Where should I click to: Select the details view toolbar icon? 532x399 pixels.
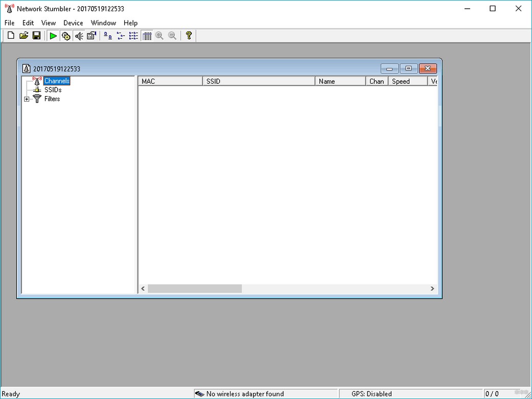147,36
